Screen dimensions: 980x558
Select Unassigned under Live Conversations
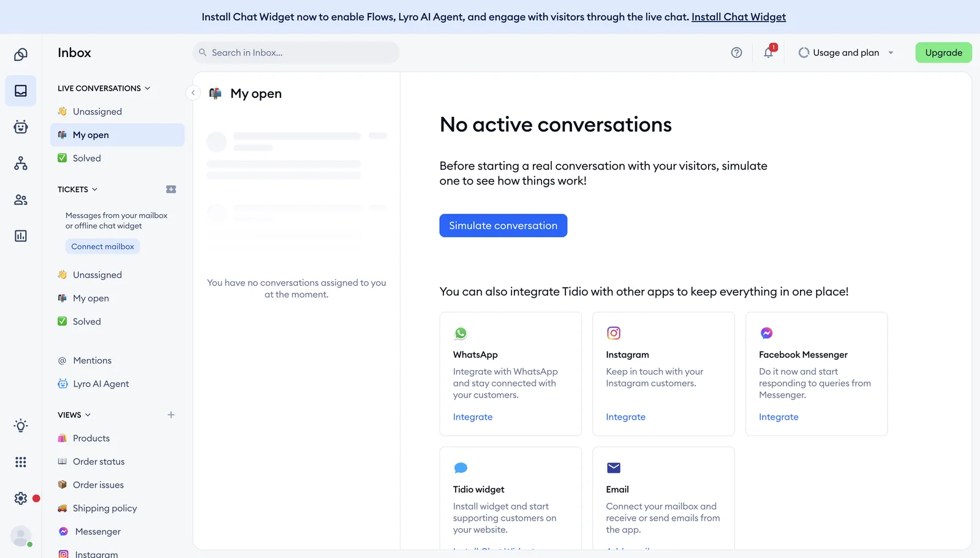pyautogui.click(x=117, y=111)
